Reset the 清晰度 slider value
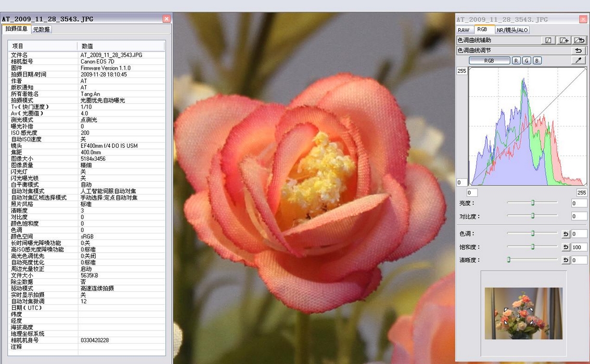Viewport: 590px width, 364px height. pos(566,260)
